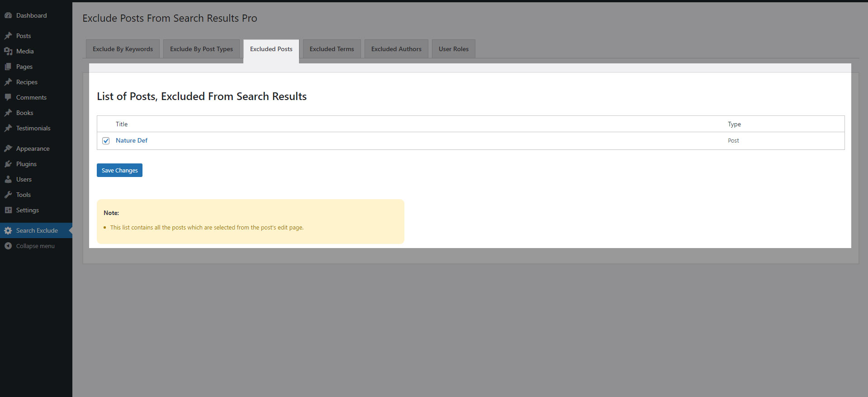Screen dimensions: 868x397
Task: Click the Plugins plug icon
Action: tap(8, 164)
